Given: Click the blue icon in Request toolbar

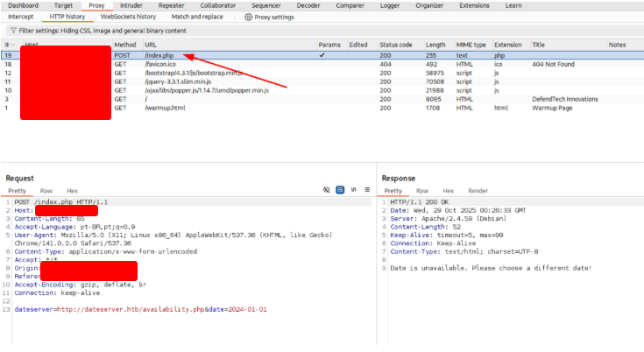Looking at the screenshot, I should pos(340,190).
